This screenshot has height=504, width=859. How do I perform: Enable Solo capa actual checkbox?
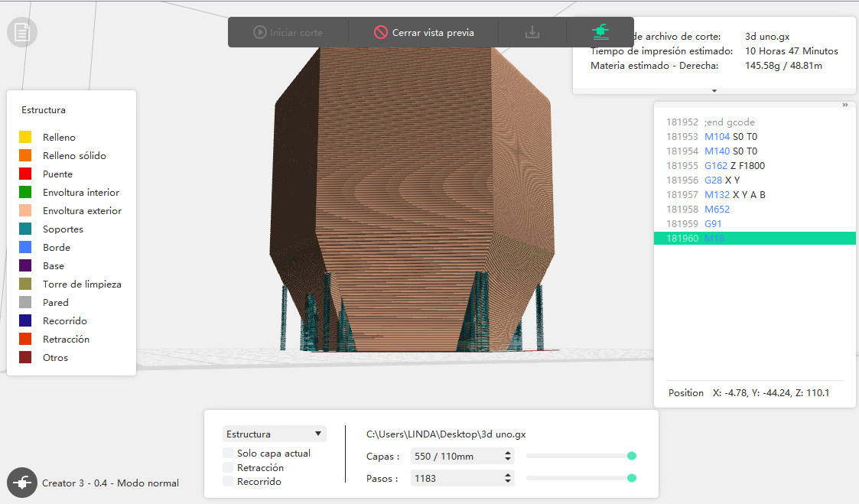tap(228, 453)
